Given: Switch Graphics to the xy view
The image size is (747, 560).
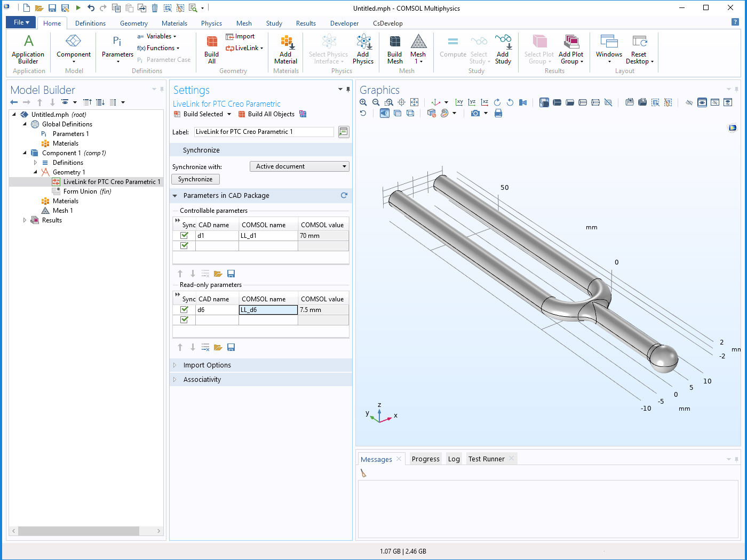Looking at the screenshot, I should click(460, 102).
